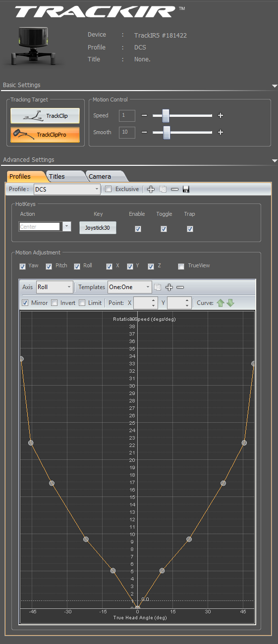278x644 pixels.
Task: Copy the current profile using the copy icon
Action: (x=163, y=189)
